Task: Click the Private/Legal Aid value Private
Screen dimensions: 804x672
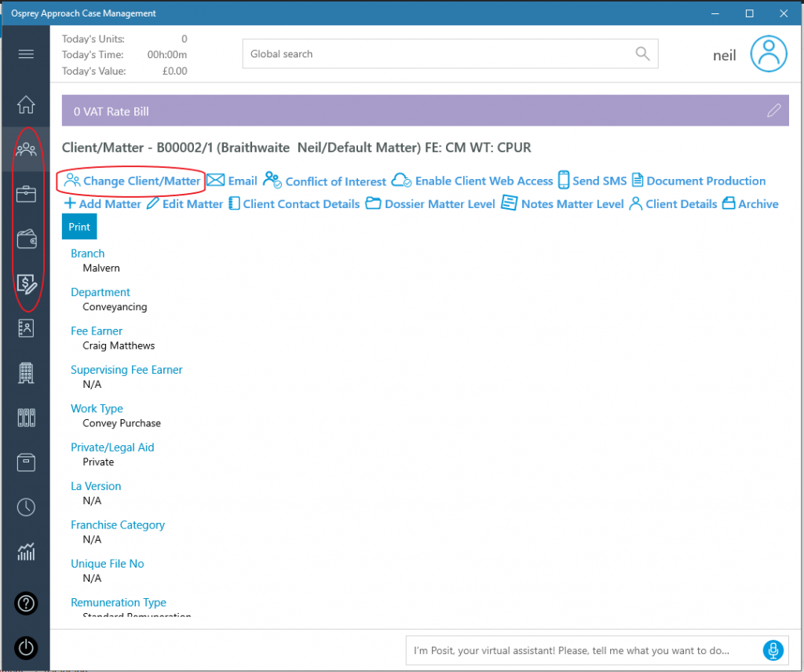Action: pyautogui.click(x=98, y=462)
